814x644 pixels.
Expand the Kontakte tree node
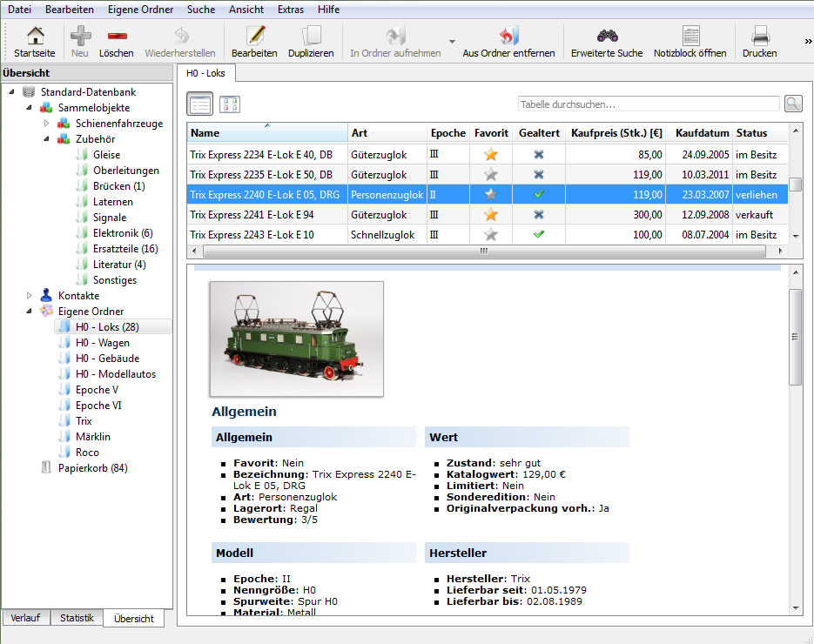(x=29, y=296)
